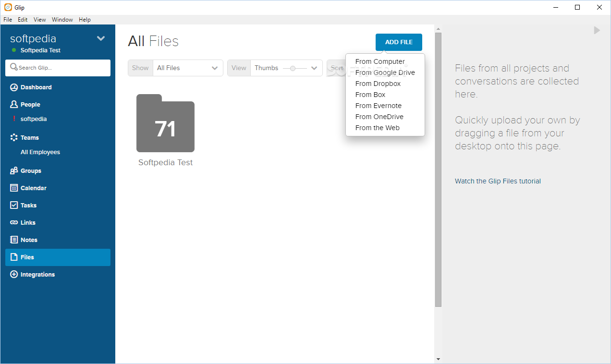Click the Links chain icon
Viewport: 611px width, 364px height.
pos(14,222)
